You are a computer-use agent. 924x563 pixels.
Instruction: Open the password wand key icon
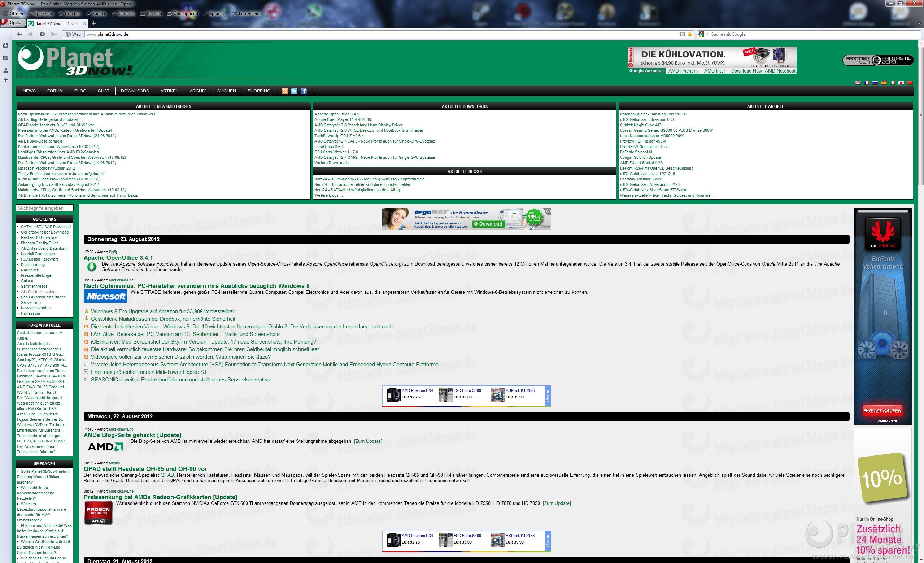tap(54, 34)
